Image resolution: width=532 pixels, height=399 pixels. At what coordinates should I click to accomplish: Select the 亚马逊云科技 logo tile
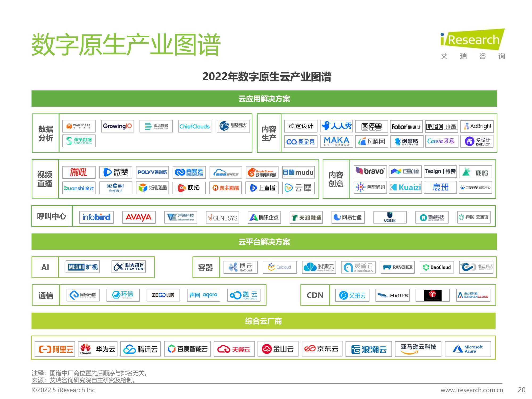(418, 349)
